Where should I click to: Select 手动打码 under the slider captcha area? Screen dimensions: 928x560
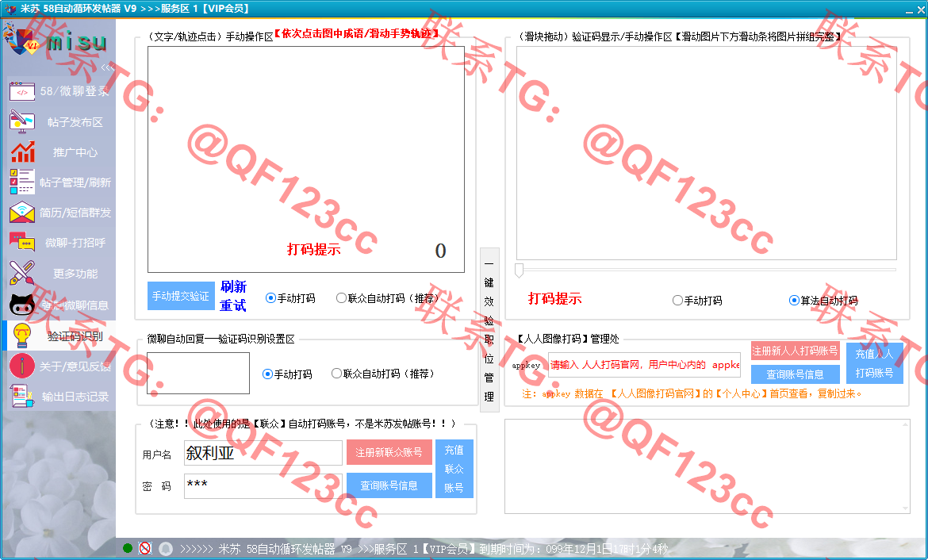[x=697, y=301]
